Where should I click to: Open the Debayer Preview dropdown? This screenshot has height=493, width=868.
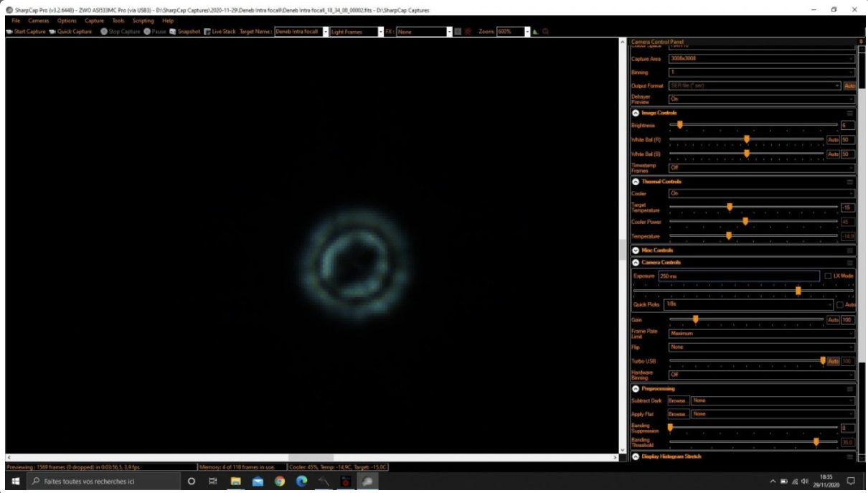click(761, 99)
